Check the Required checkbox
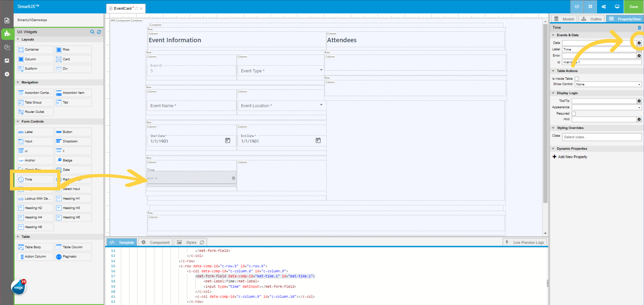Viewport: 644px width, 305px height. (574, 114)
